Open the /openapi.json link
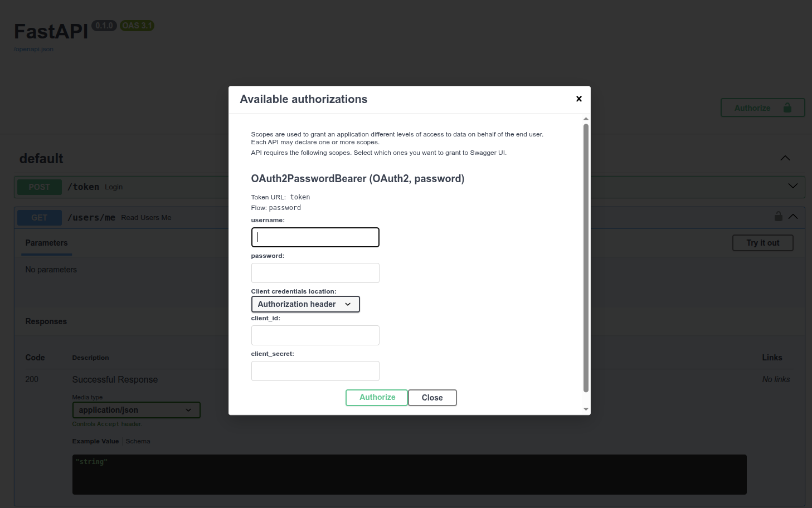The width and height of the screenshot is (812, 508). pos(33,49)
